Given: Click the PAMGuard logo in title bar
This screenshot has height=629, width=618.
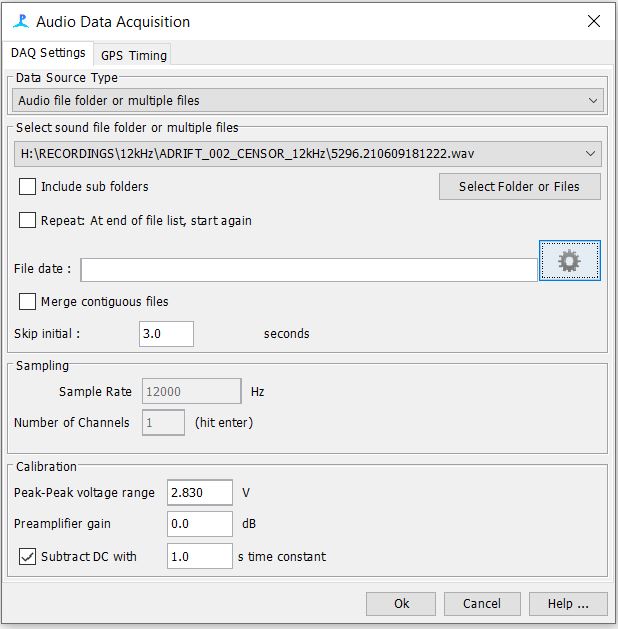Looking at the screenshot, I should 20,21.
